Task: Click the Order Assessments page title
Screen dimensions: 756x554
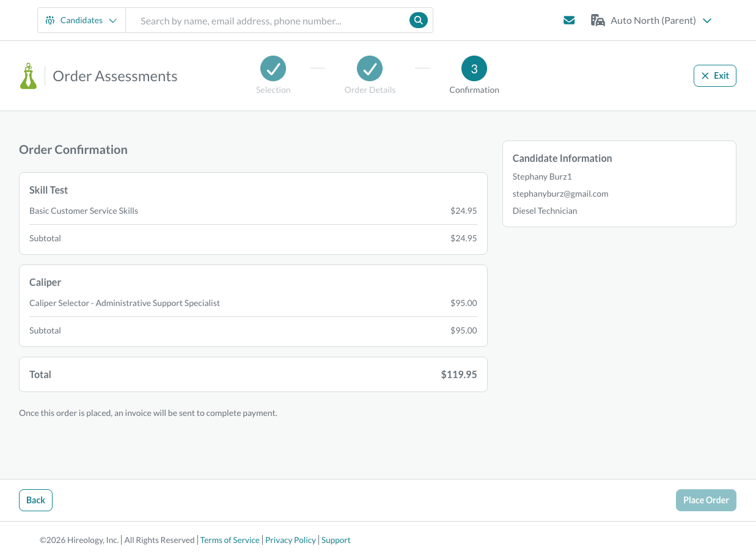Action: (115, 76)
